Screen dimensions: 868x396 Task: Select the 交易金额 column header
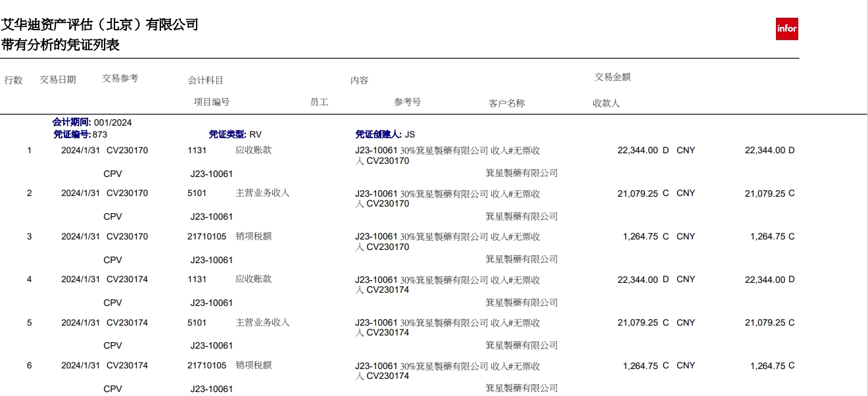pyautogui.click(x=612, y=77)
